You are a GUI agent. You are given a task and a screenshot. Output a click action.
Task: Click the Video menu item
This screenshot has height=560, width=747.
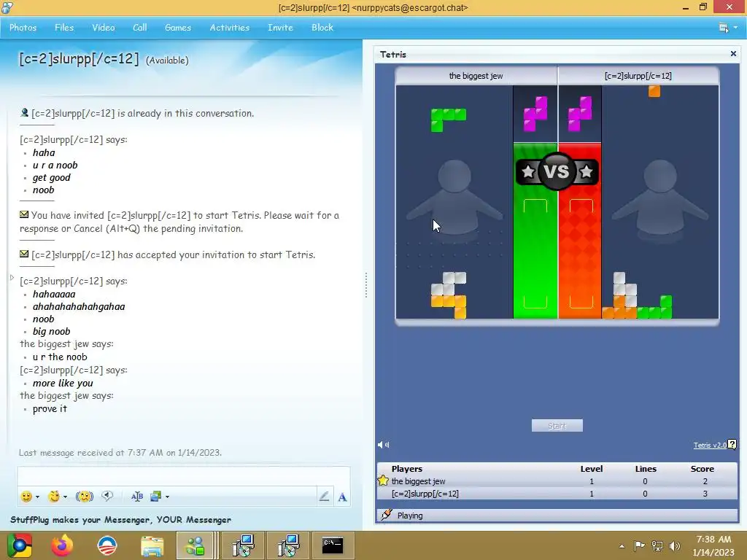point(104,28)
